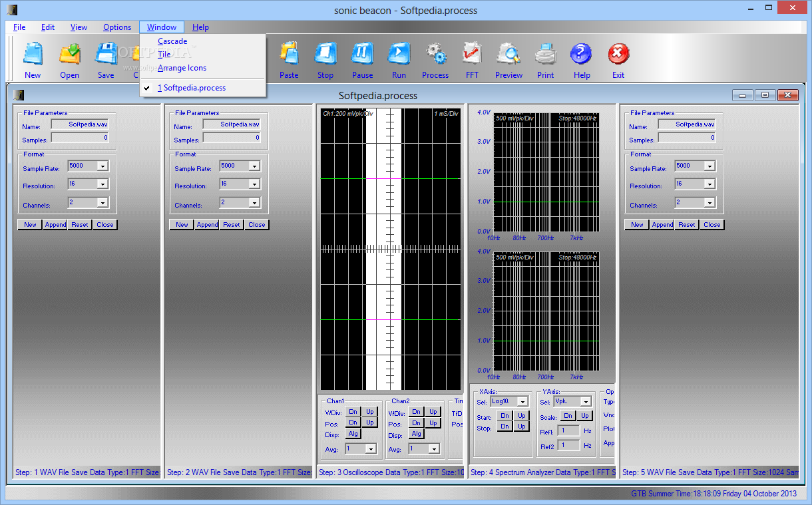Expand Step 2 Resolution dropdown
This screenshot has height=505, width=812.
(x=254, y=184)
